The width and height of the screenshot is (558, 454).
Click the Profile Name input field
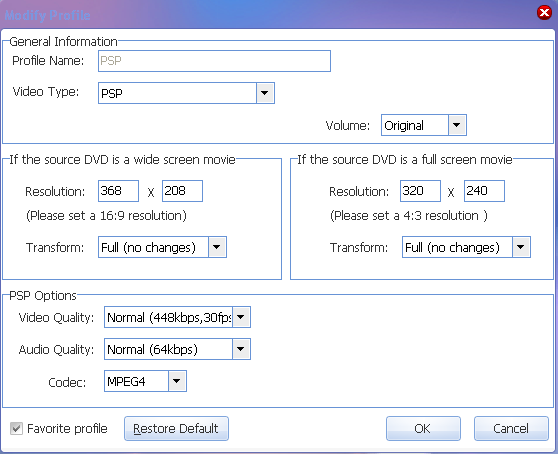pyautogui.click(x=214, y=61)
